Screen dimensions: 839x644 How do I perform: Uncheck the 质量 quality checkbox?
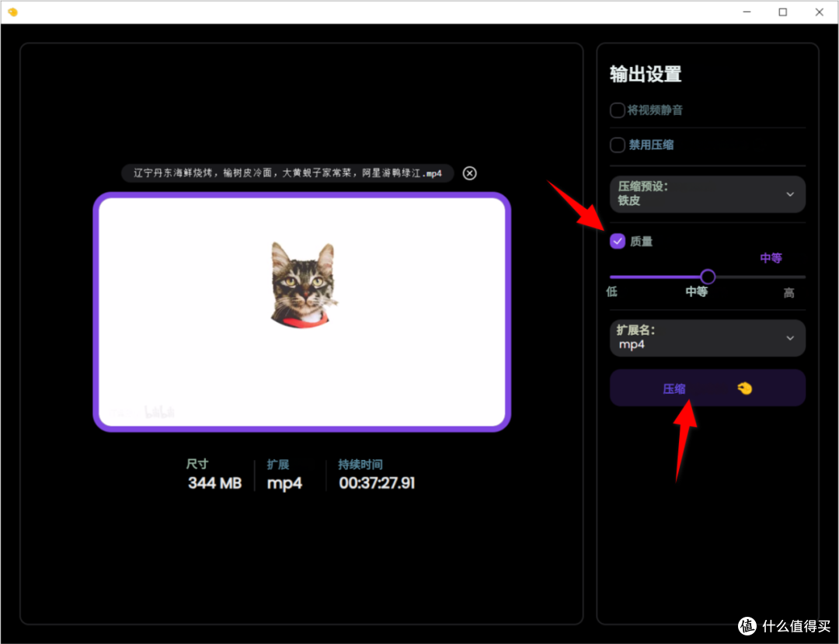coord(617,242)
